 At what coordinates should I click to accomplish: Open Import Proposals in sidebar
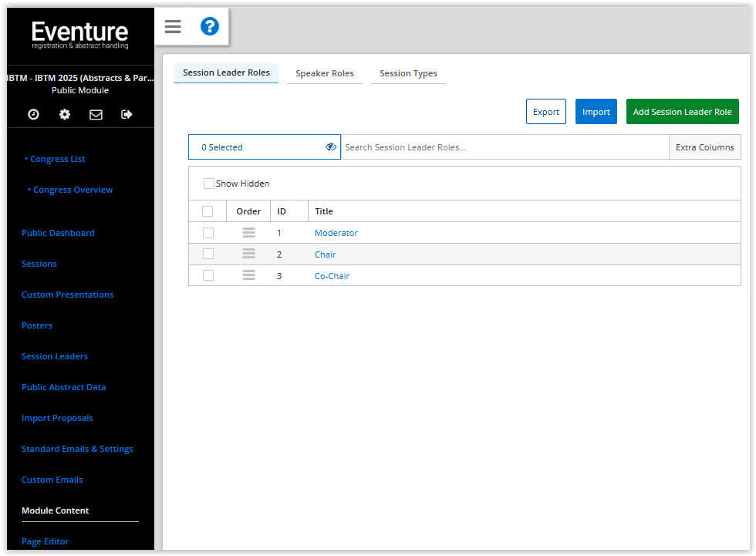57,418
